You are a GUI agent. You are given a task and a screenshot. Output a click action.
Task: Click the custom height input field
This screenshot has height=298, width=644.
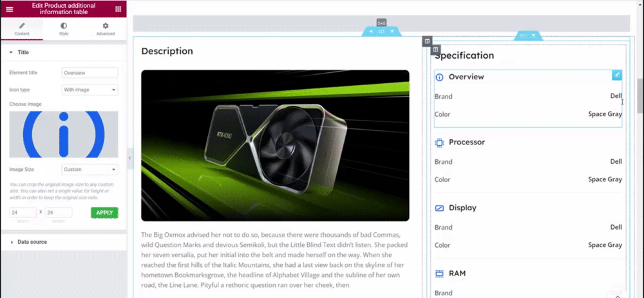[59, 212]
